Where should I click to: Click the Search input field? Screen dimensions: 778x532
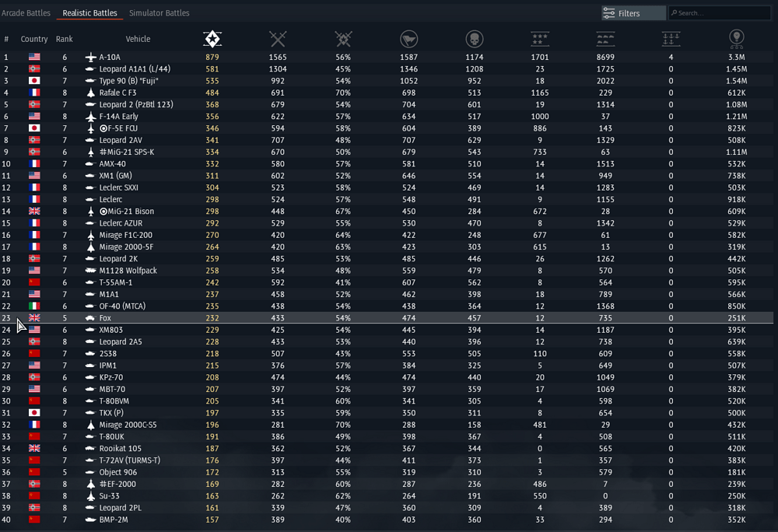[x=724, y=13]
